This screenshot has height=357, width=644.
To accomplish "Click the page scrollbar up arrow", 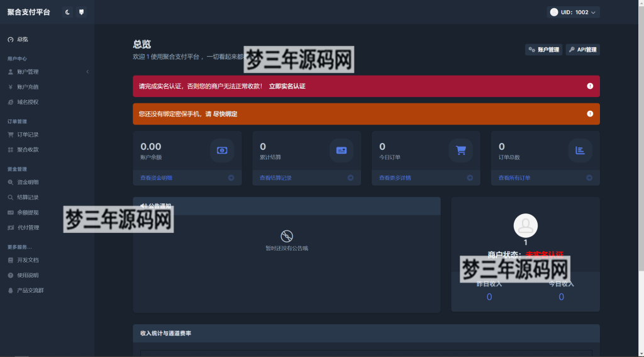I will [x=641, y=3].
